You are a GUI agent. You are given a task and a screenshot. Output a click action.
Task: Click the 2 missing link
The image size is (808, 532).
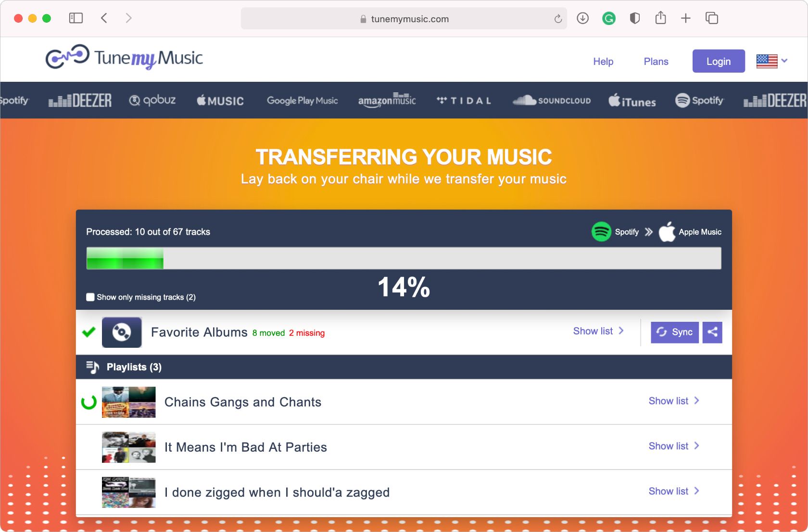pos(307,333)
